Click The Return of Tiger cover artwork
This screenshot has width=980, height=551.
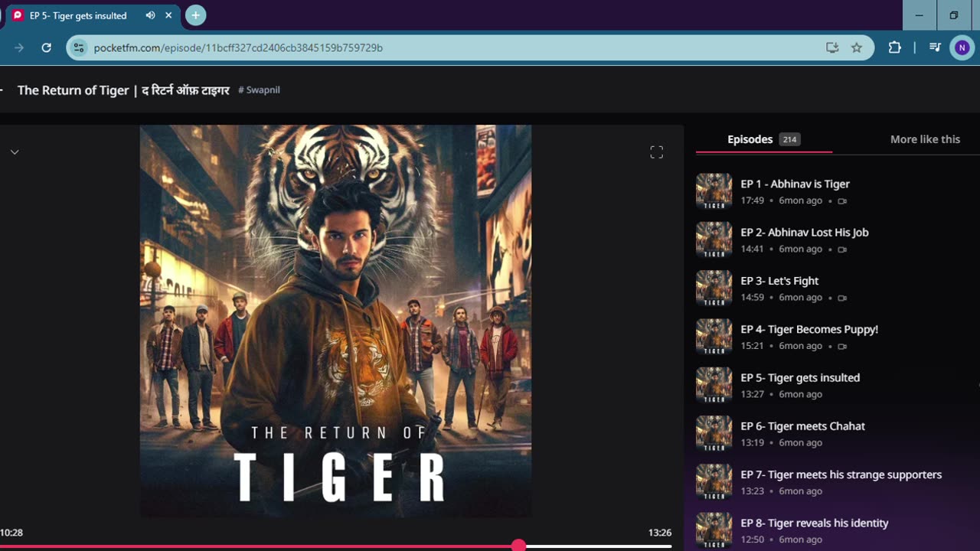click(335, 321)
